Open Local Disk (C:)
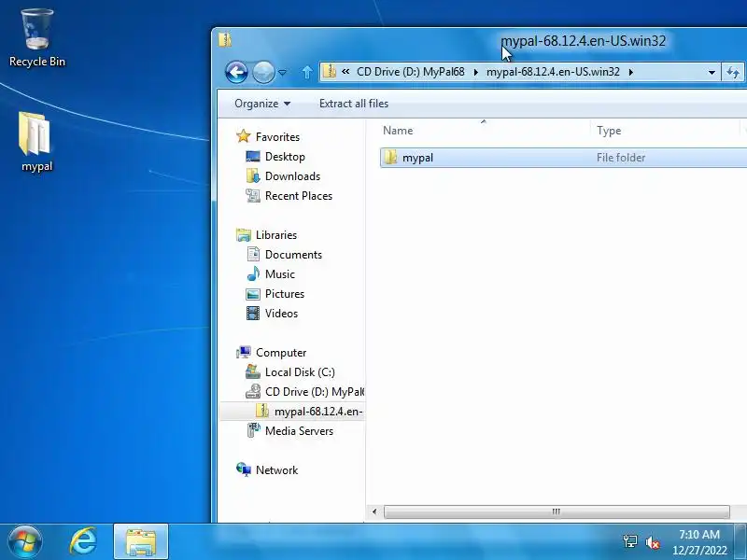Viewport: 747px width, 560px height. [300, 372]
